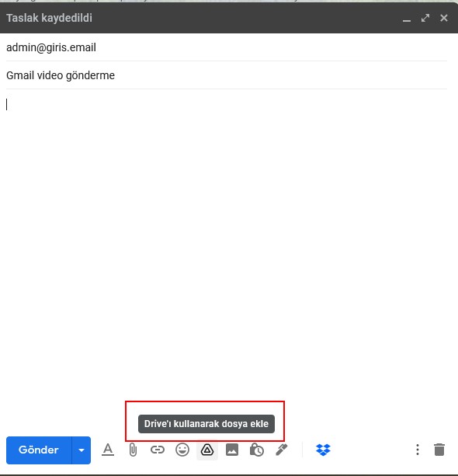Viewport: 458px width, 476px height.
Task: Insert a photo with the image icon
Action: [232, 450]
